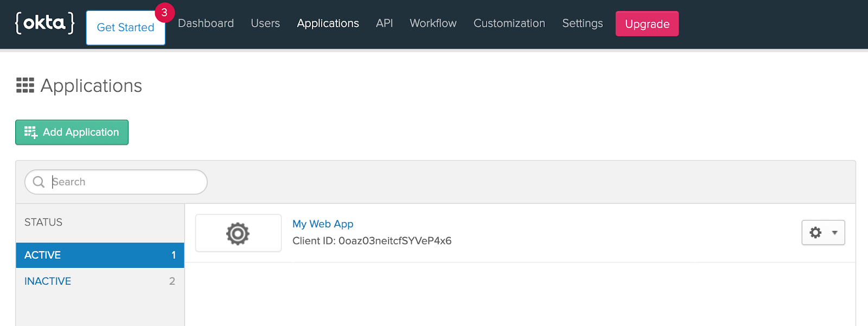Click the Okta logo

tap(44, 23)
